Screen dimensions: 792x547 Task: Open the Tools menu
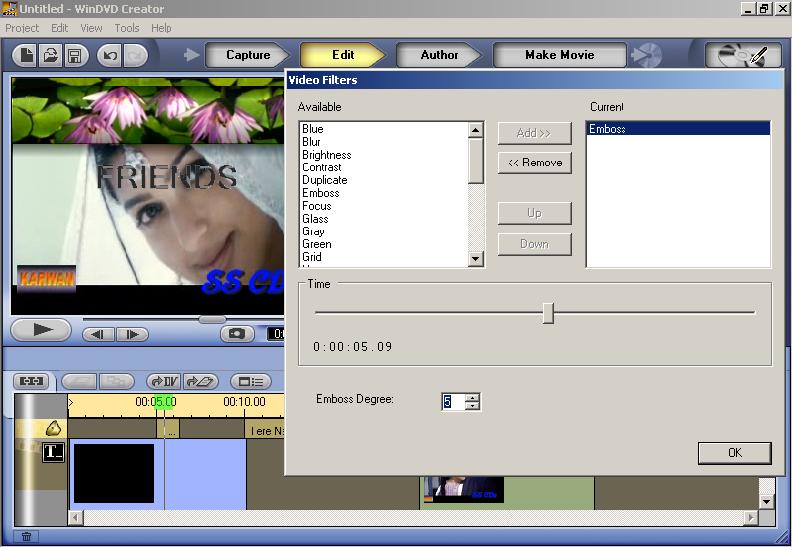pos(127,28)
